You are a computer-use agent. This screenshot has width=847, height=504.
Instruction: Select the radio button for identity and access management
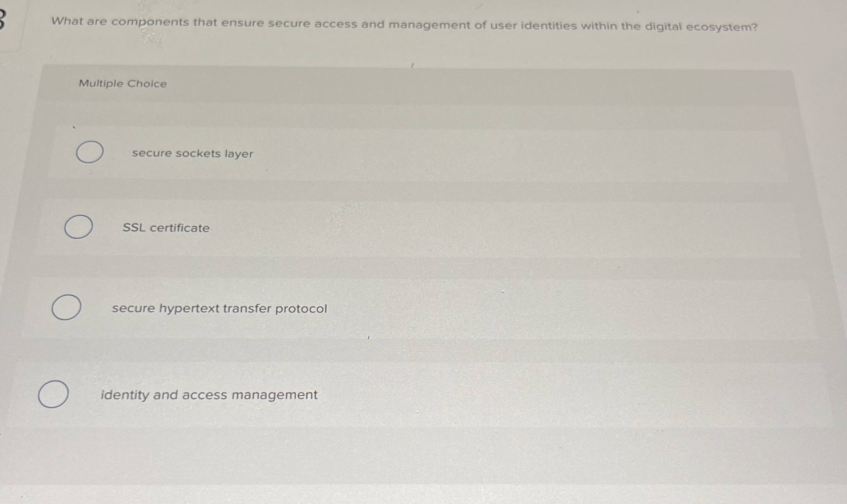54,395
